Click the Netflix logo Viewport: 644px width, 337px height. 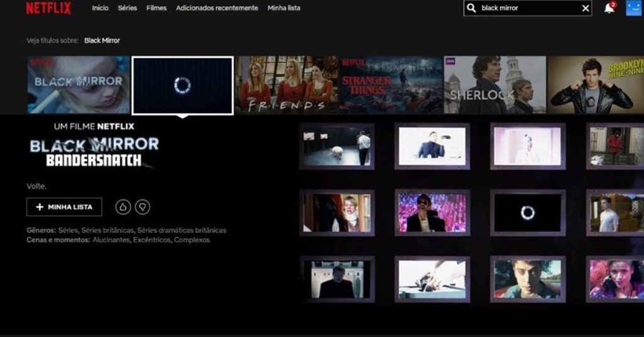[48, 8]
